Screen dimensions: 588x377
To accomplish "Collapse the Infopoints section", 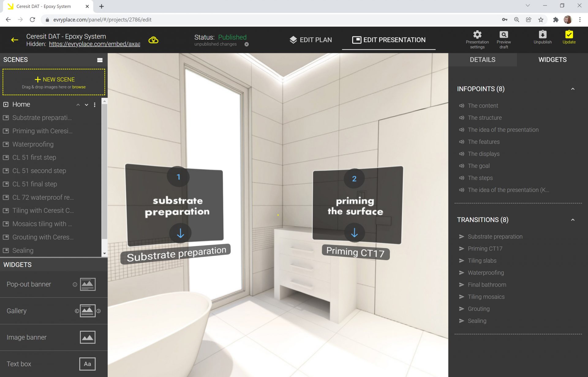I will tap(573, 89).
